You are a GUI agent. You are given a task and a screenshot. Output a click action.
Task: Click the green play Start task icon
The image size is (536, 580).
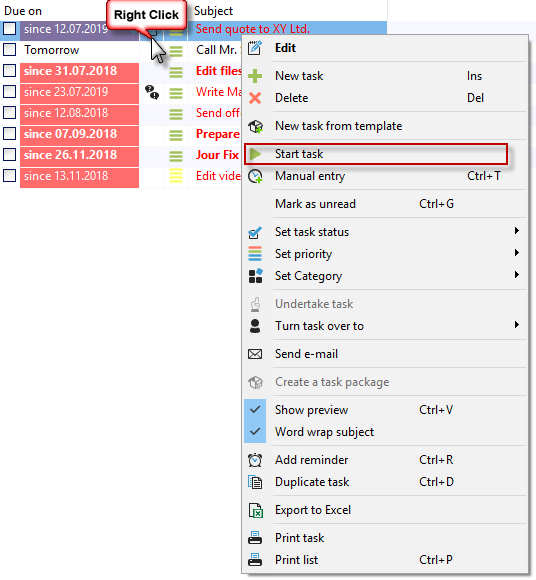(x=255, y=154)
